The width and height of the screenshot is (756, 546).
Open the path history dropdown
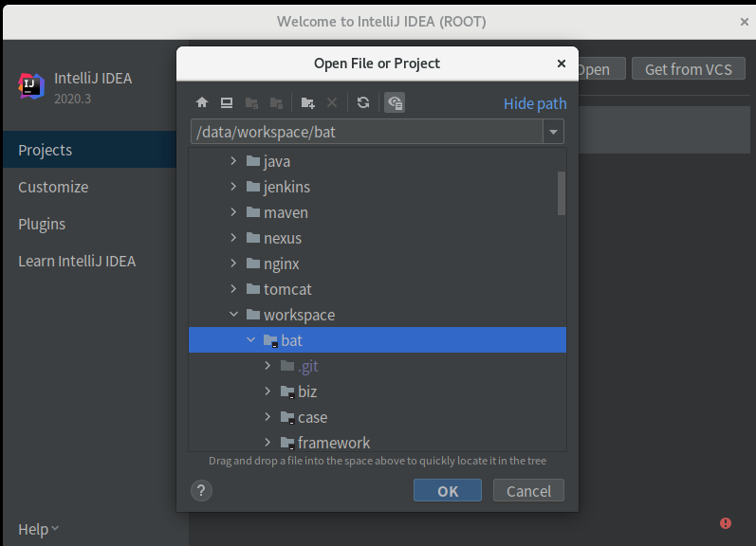(x=554, y=132)
